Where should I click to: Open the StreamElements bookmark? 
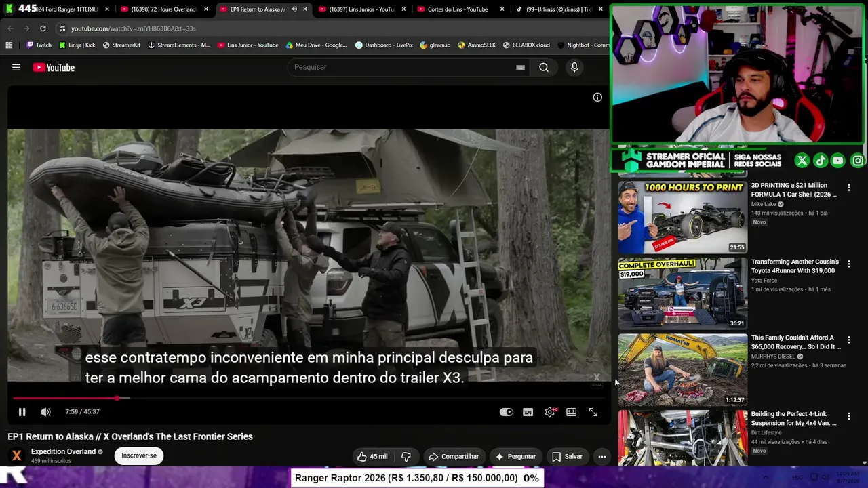(179, 45)
